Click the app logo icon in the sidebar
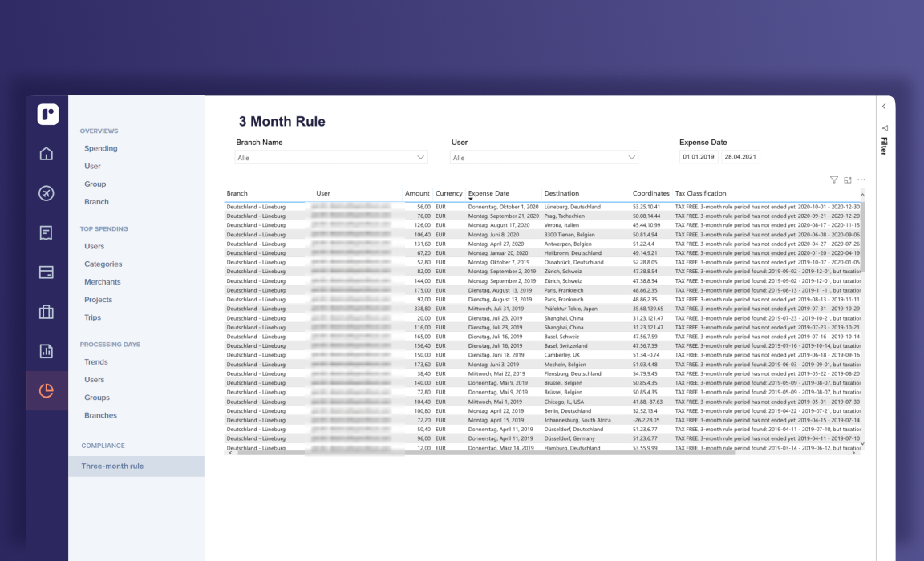924x561 pixels. tap(48, 114)
